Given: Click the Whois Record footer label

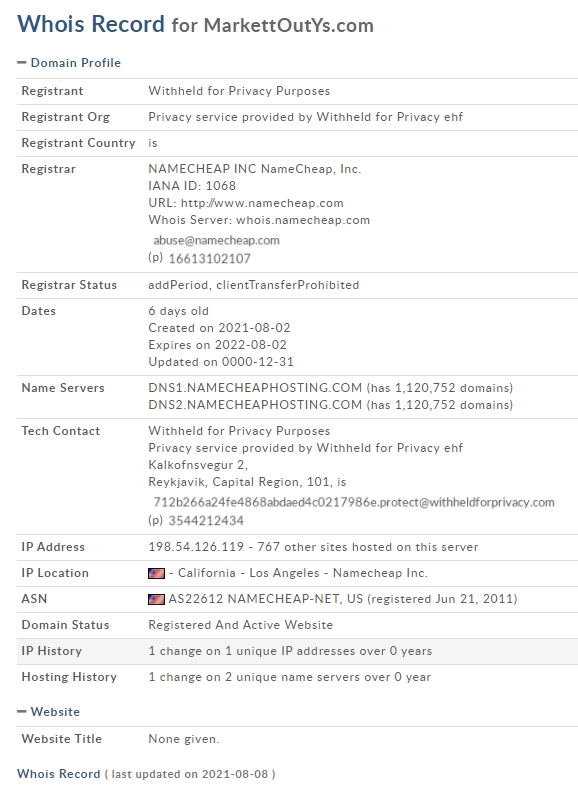Looking at the screenshot, I should pos(59,774).
